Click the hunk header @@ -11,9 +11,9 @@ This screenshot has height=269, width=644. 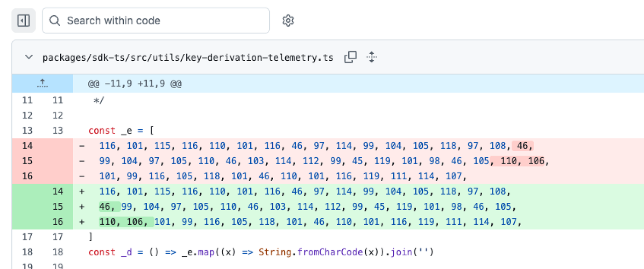(x=135, y=85)
